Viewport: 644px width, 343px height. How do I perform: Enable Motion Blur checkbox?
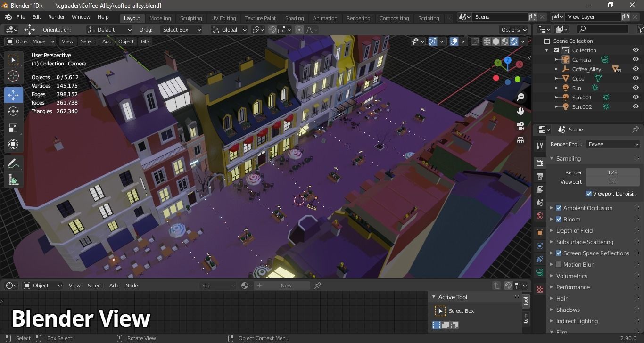(x=559, y=264)
